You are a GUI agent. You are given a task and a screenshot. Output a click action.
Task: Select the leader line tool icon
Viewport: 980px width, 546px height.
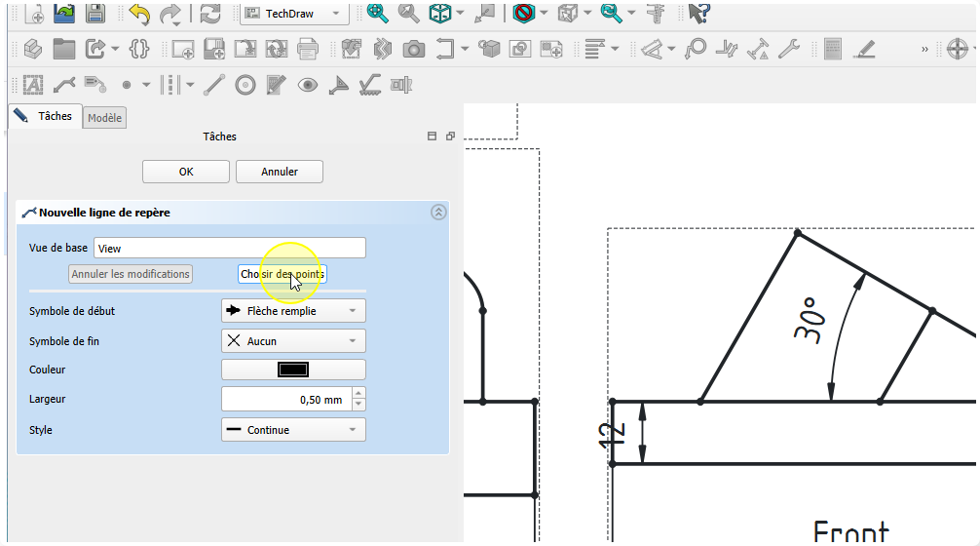(64, 85)
